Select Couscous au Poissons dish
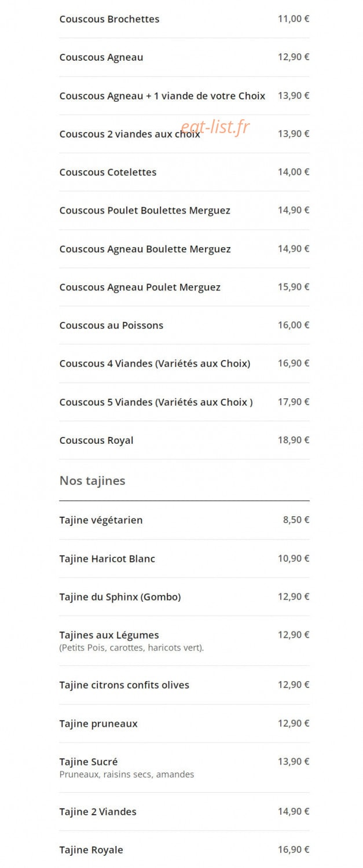The height and width of the screenshot is (868, 363). (184, 325)
